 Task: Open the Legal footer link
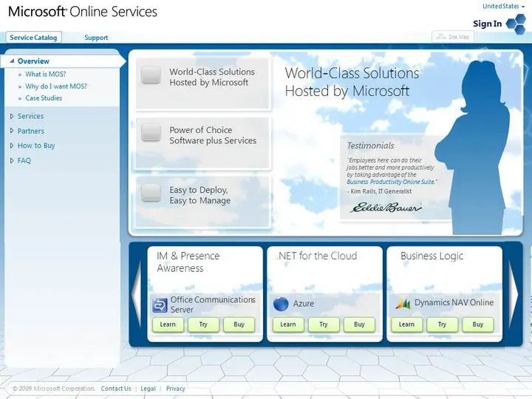(148, 389)
